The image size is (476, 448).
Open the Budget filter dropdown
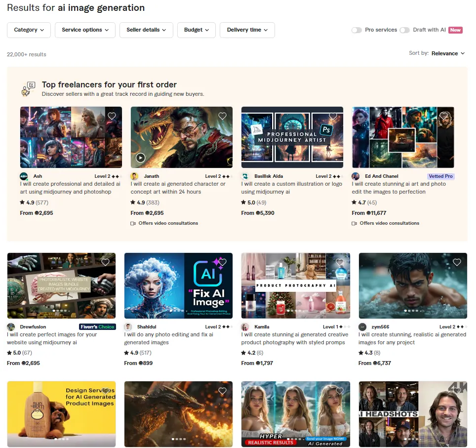(x=197, y=30)
